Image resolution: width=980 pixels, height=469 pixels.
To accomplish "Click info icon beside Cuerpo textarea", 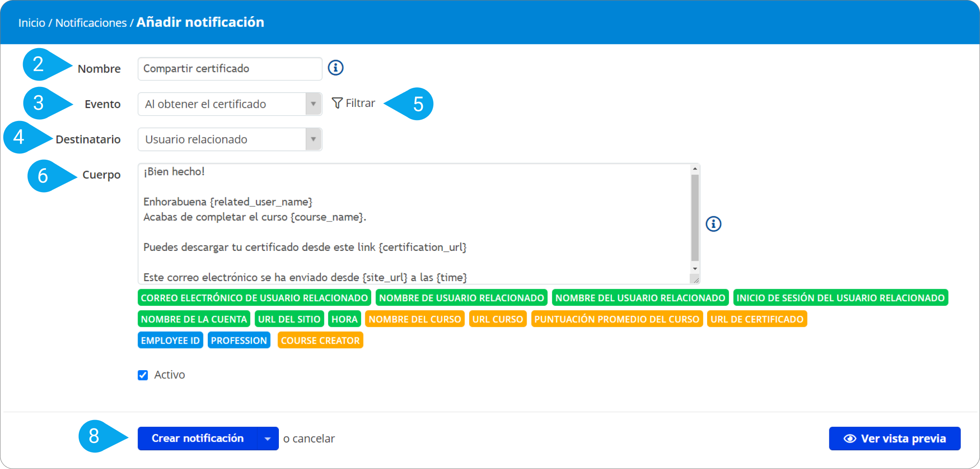I will (x=714, y=224).
